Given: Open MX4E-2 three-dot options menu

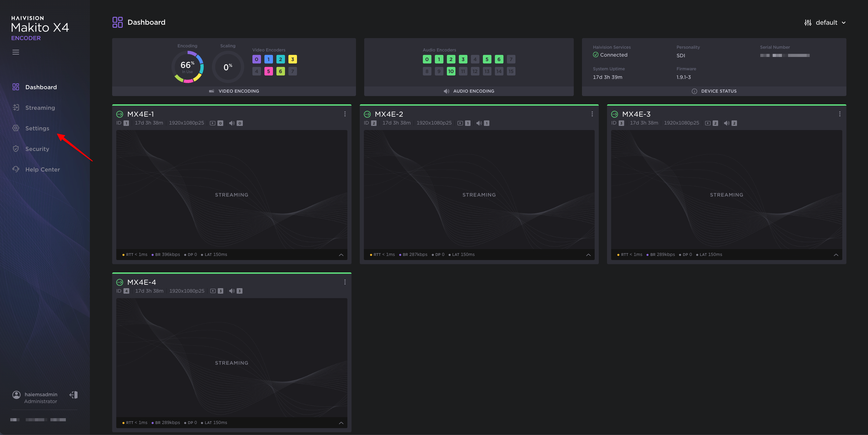Looking at the screenshot, I should [x=592, y=114].
